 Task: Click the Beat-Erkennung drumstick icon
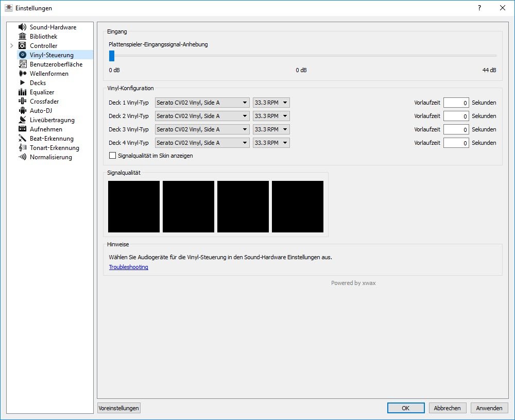[x=22, y=138]
